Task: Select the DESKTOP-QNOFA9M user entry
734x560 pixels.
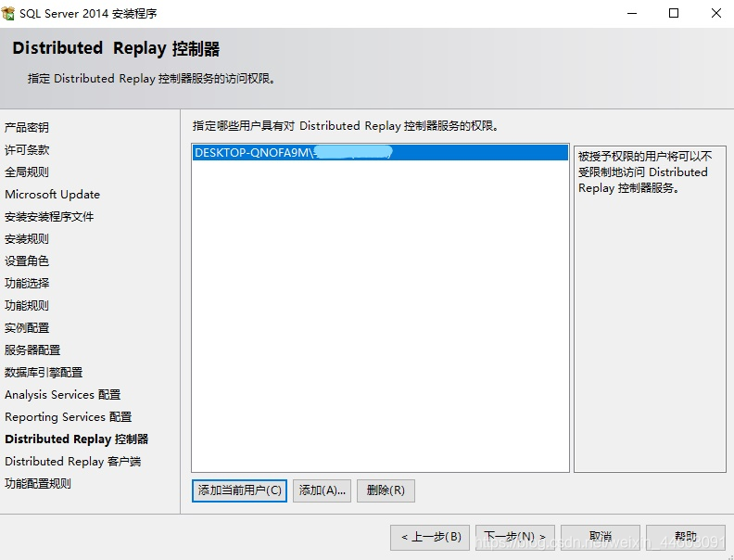Action: (x=380, y=153)
